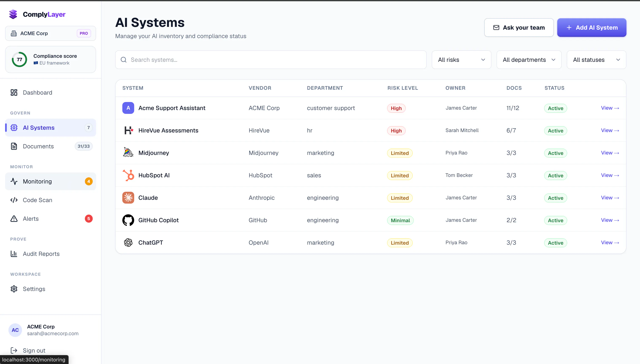Open the View link for Midjourney
The image size is (640, 364).
pos(610,153)
